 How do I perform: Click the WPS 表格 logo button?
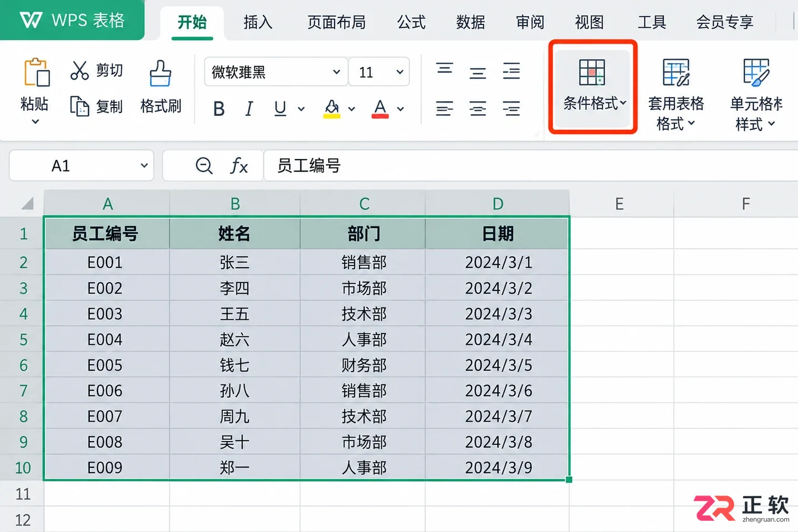pos(72,20)
